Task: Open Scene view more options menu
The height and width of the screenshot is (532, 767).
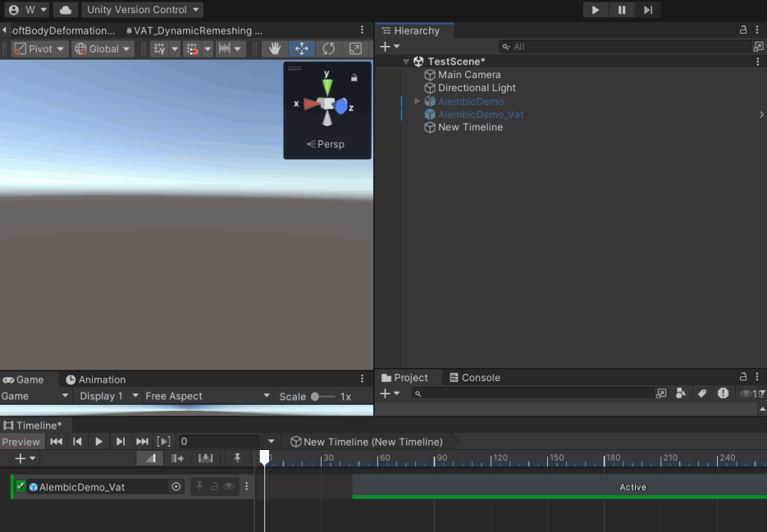Action: [362, 30]
